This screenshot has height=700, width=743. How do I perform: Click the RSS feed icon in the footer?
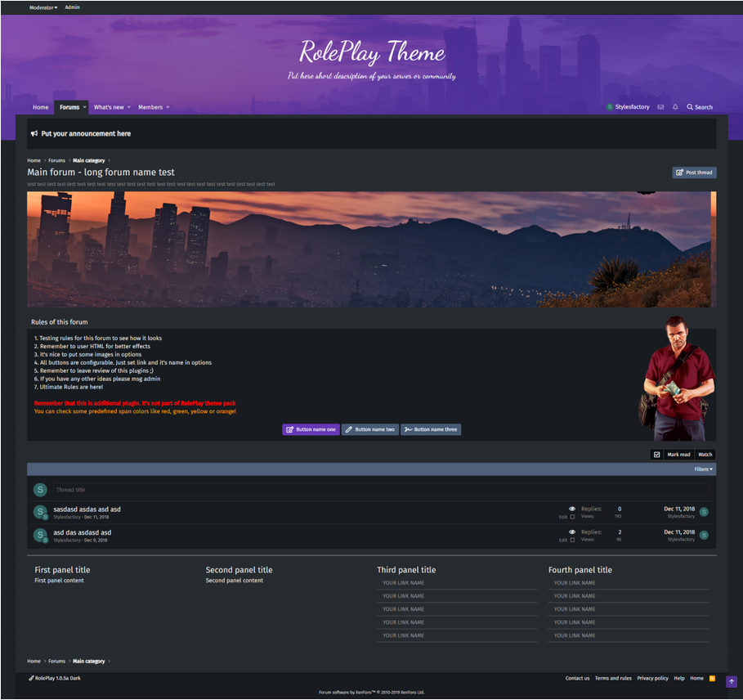(712, 678)
